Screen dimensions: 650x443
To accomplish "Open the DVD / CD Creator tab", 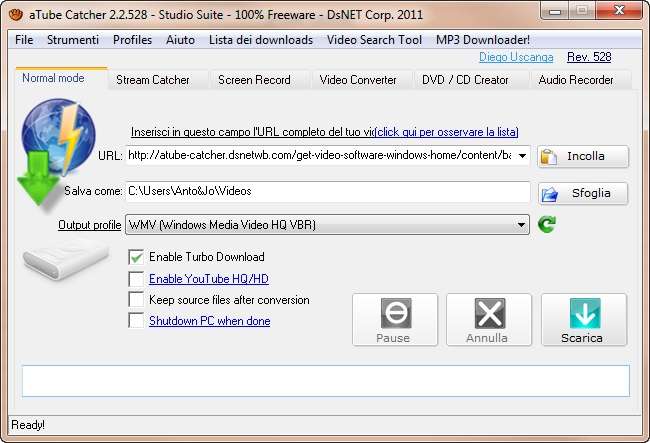I will pos(464,80).
